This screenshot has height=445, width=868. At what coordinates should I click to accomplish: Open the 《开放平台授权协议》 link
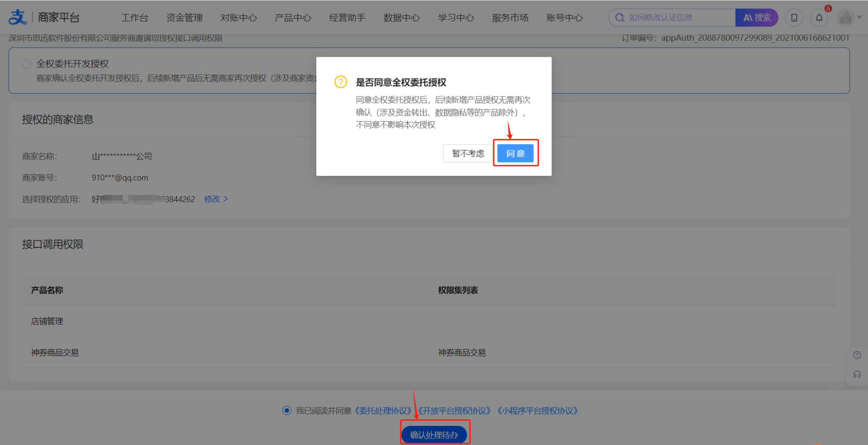(454, 411)
